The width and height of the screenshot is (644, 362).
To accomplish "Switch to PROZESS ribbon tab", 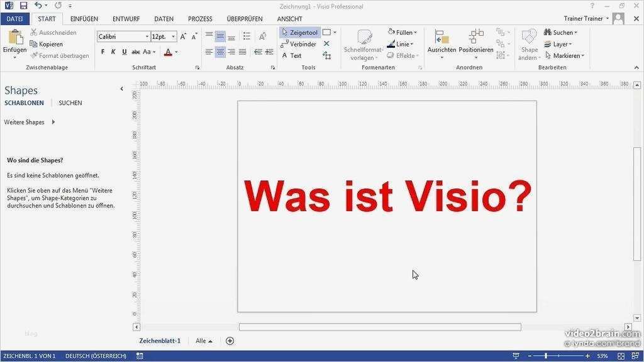I will pos(200,19).
